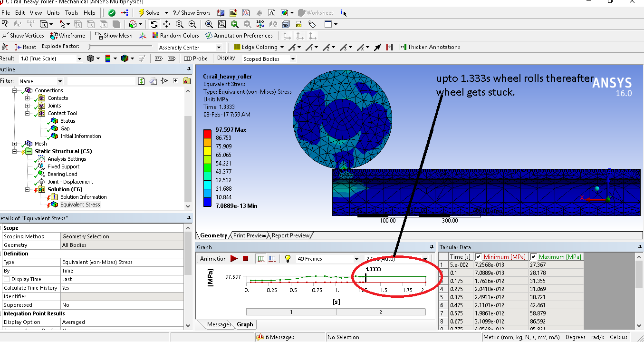Click the Probe button
The width and height of the screenshot is (644, 342).
[x=196, y=59]
